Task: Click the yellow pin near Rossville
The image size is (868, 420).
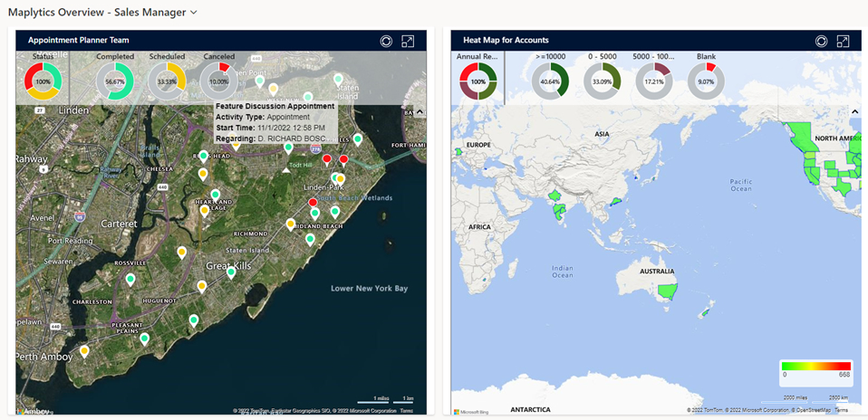Action: click(x=181, y=253)
